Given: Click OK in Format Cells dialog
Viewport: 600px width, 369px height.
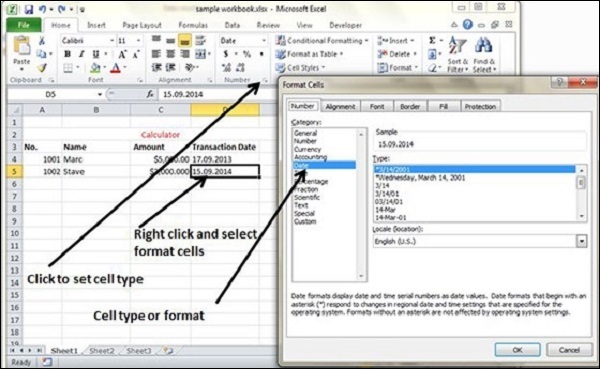Looking at the screenshot, I should click(x=517, y=350).
